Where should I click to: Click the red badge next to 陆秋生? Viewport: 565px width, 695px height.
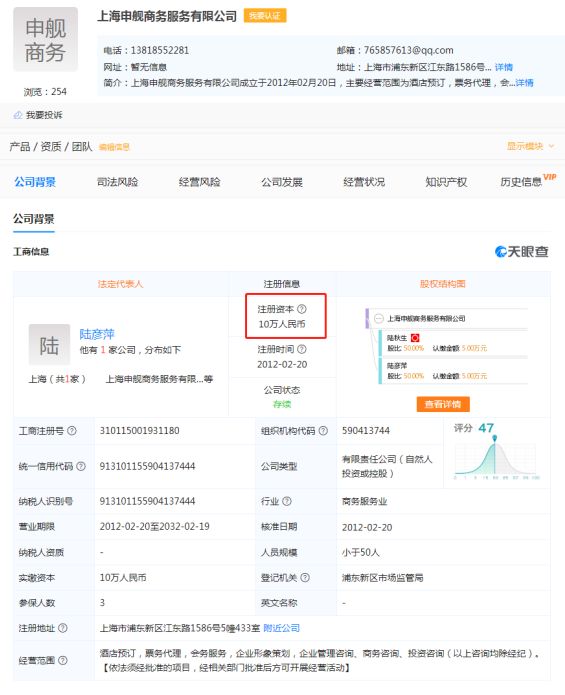point(415,338)
